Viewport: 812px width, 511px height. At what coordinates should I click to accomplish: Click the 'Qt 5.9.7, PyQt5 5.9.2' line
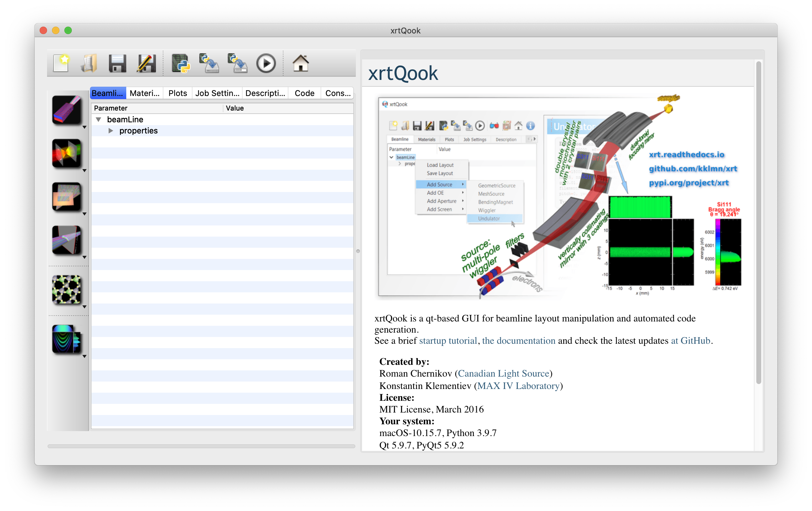(421, 445)
